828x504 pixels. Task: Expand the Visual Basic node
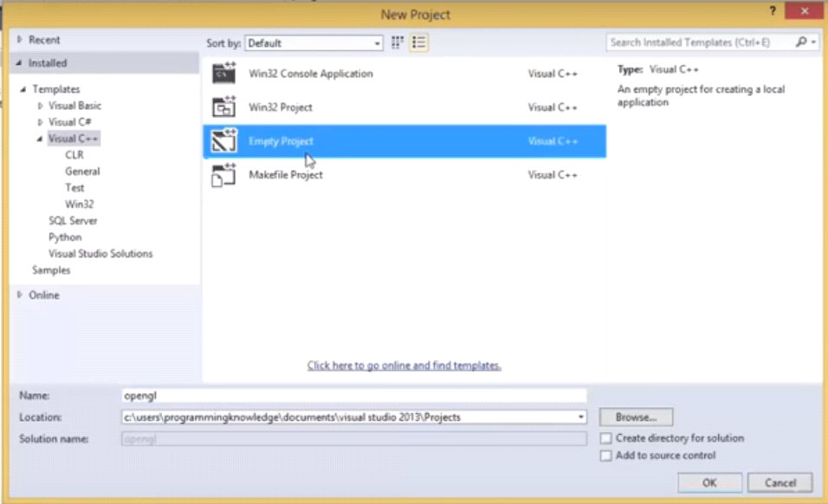40,106
